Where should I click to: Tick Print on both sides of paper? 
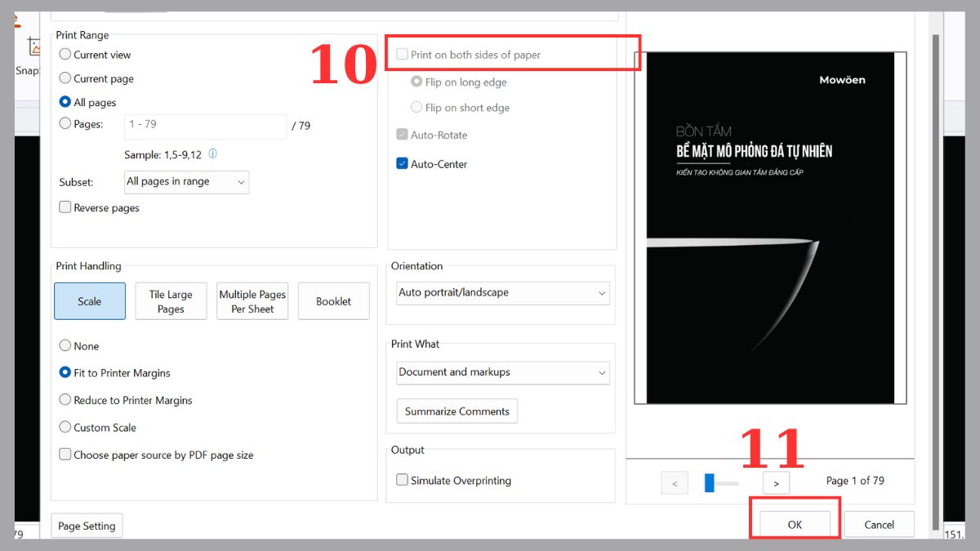pyautogui.click(x=402, y=55)
